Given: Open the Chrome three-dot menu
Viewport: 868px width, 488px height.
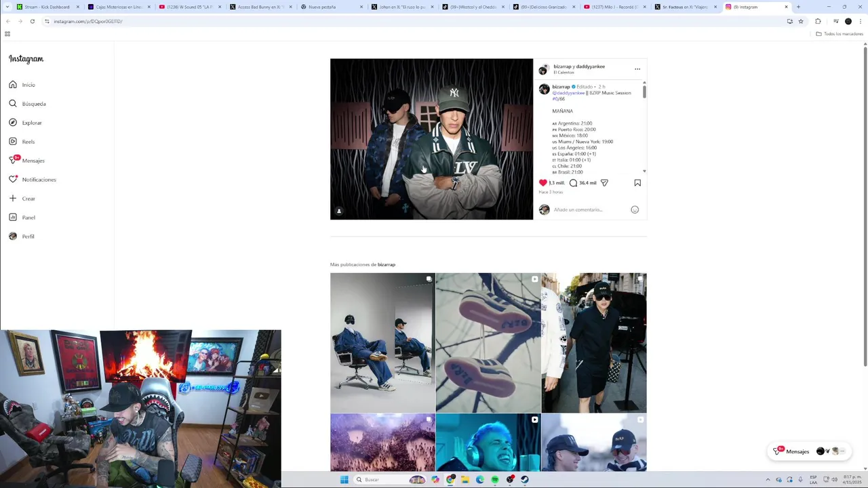Looking at the screenshot, I should 860,21.
